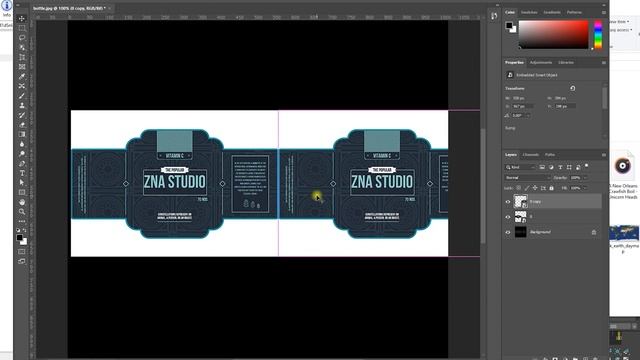Viewport: 640px width, 360px height.
Task: Open the Layers panel options menu
Action: pos(604,155)
